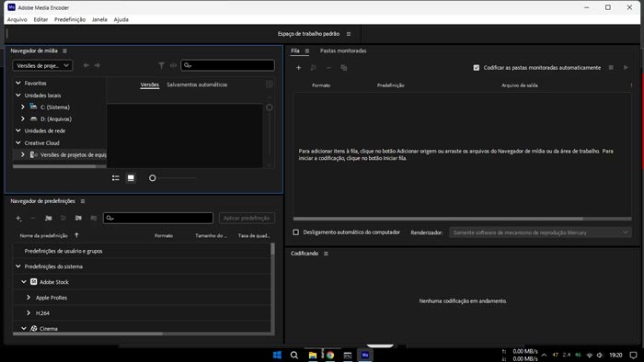Viewport: 644px width, 362px height.
Task: Click the new preset group folder icon
Action: click(x=48, y=218)
